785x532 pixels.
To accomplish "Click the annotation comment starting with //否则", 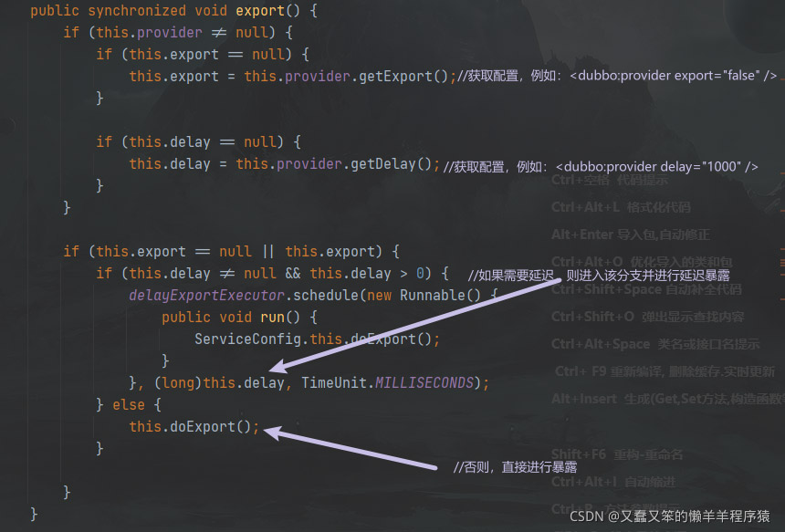I will pos(515,467).
